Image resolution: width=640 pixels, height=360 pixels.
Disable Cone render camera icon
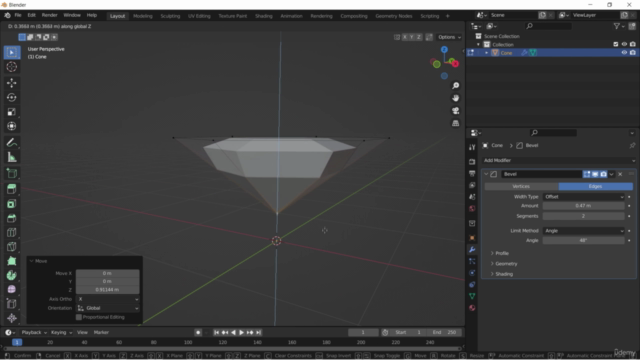(x=633, y=53)
